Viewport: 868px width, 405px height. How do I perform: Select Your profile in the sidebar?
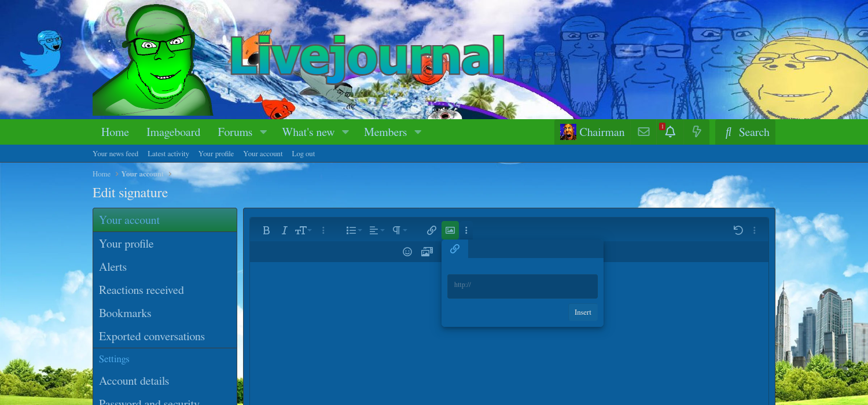tap(165, 244)
